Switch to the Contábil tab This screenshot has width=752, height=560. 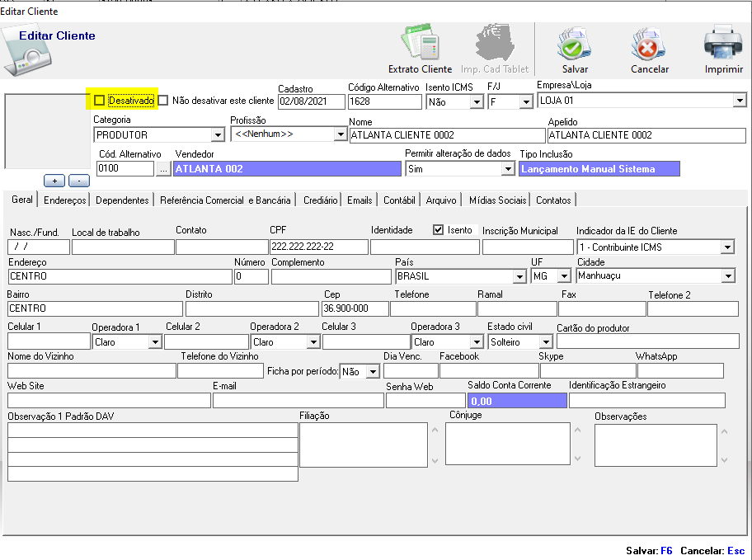tap(399, 200)
